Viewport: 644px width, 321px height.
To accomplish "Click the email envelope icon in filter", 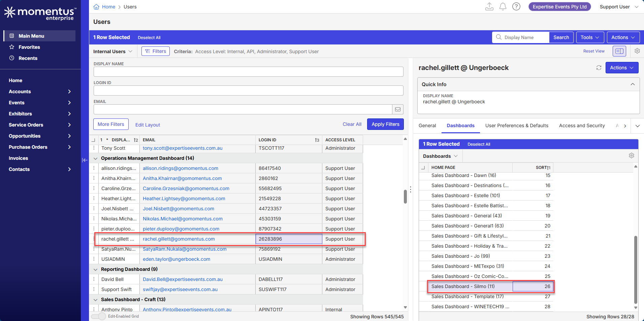I will point(398,109).
